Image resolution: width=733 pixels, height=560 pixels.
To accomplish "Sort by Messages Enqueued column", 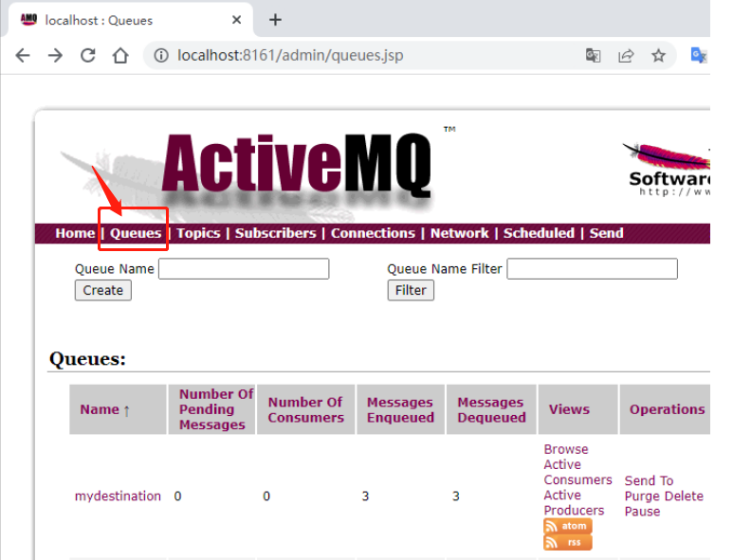I will pyautogui.click(x=400, y=409).
